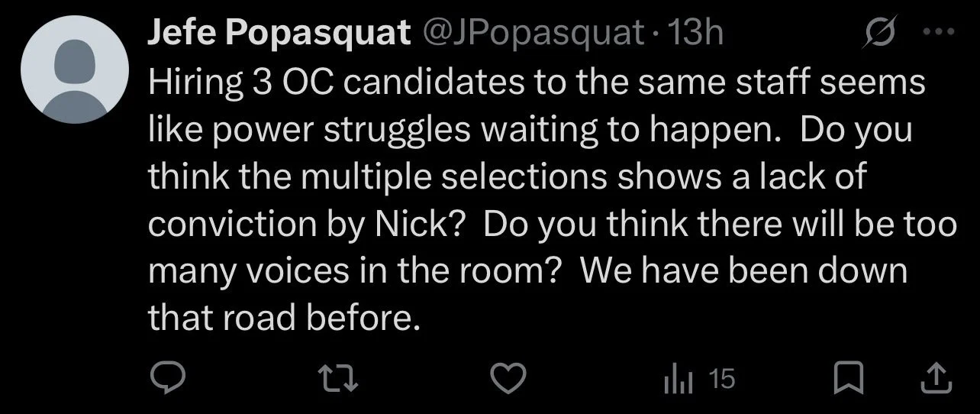Click the tweet's first line starting "Hiring 3 OC"

[x=534, y=82]
